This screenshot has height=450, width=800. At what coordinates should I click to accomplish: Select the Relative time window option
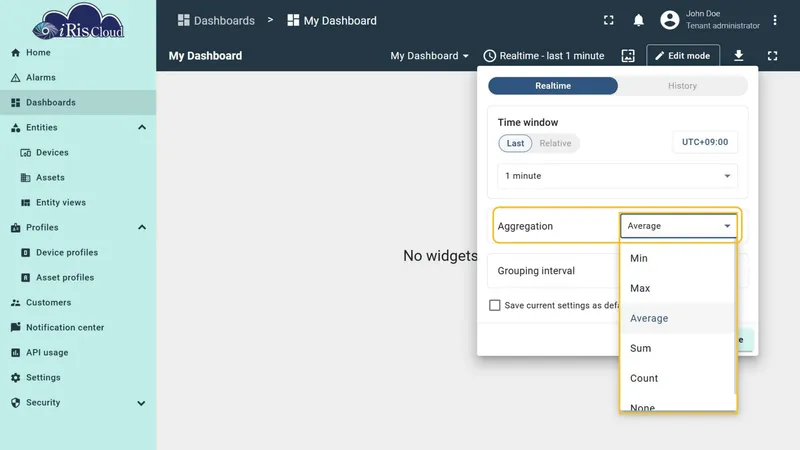click(555, 143)
